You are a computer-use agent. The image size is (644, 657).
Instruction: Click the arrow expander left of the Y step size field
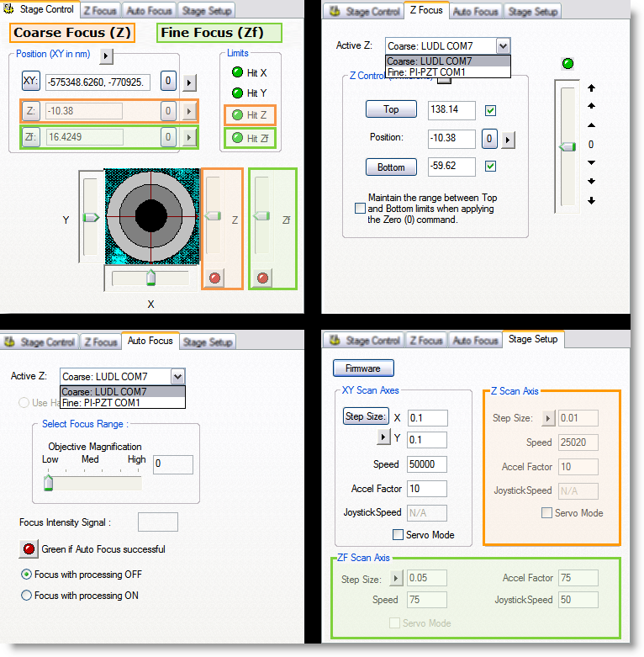(x=384, y=438)
